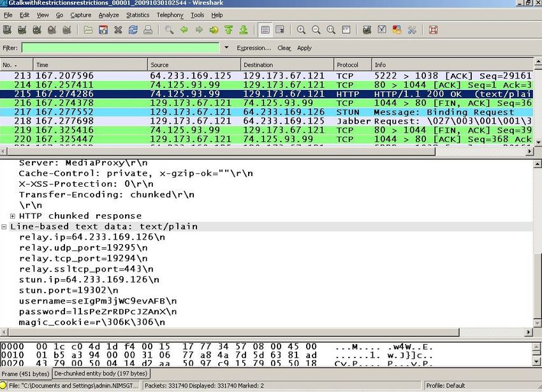Sort by the Source column header
Screen dimensions: 542x392
(x=194, y=64)
